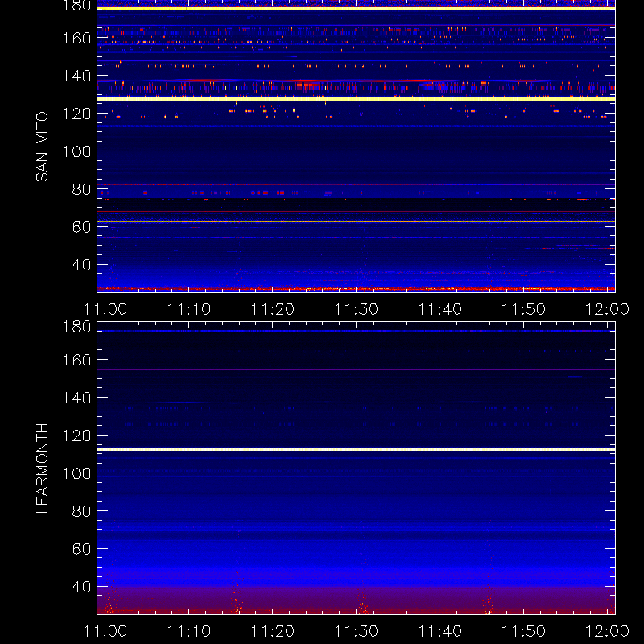Click 11:50 under the Learmonth plot
This screenshot has height=644, width=644.
(x=524, y=631)
